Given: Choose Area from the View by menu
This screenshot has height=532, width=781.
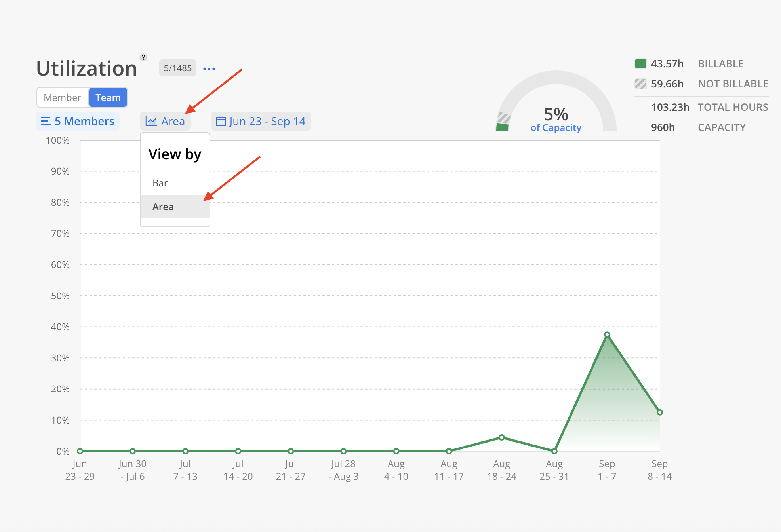Looking at the screenshot, I should [175, 207].
